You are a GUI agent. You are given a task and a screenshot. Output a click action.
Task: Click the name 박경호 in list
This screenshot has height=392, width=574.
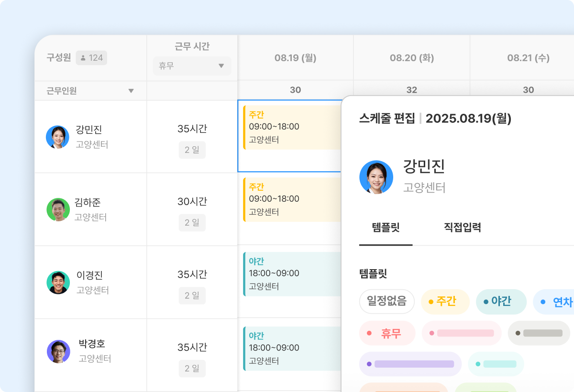[x=92, y=344]
